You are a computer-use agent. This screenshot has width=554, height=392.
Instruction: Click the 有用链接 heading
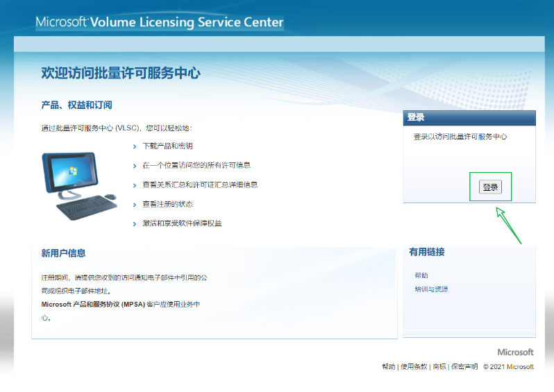[427, 252]
